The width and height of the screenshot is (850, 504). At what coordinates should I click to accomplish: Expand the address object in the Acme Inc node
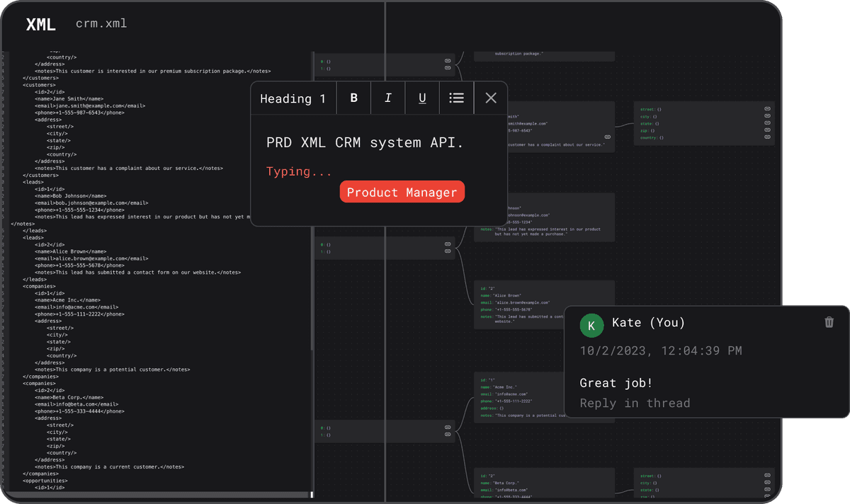click(490, 408)
